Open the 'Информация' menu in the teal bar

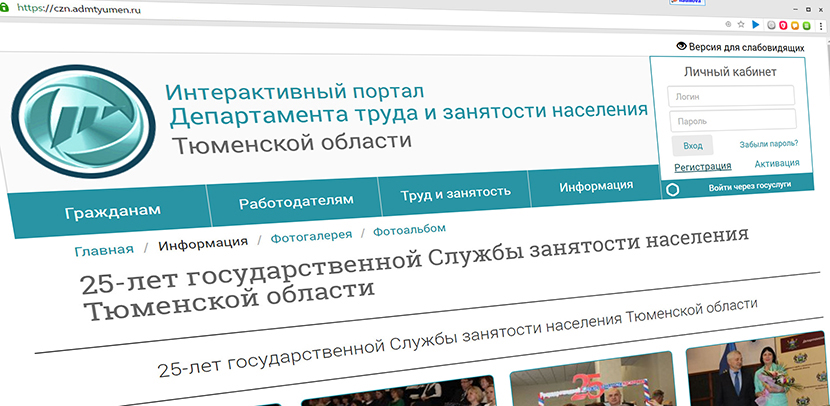(x=596, y=186)
